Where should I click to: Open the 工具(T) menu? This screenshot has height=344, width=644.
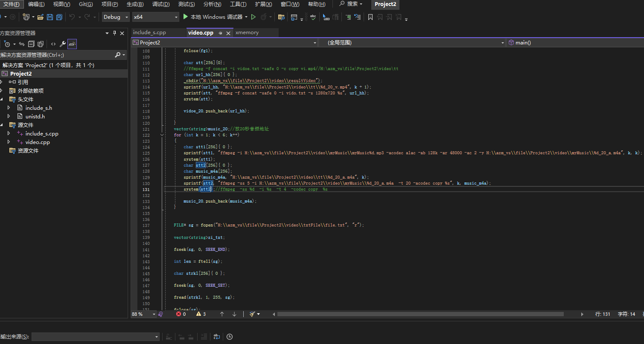point(238,4)
